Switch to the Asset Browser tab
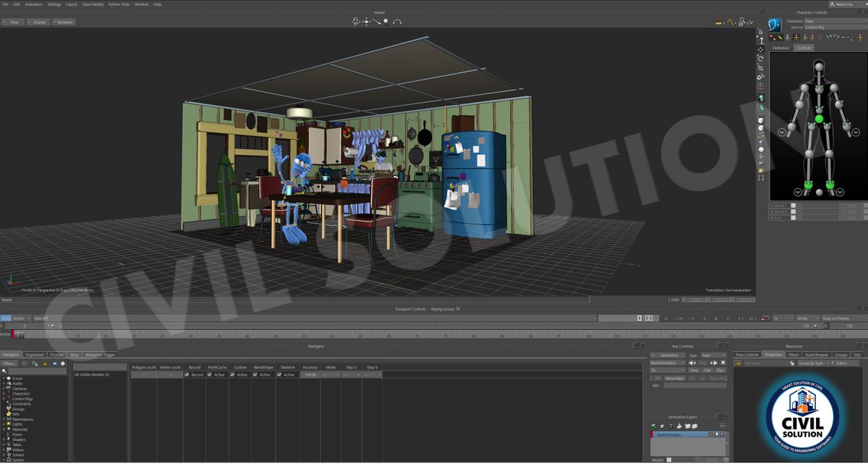The height and width of the screenshot is (467, 868). click(x=817, y=355)
